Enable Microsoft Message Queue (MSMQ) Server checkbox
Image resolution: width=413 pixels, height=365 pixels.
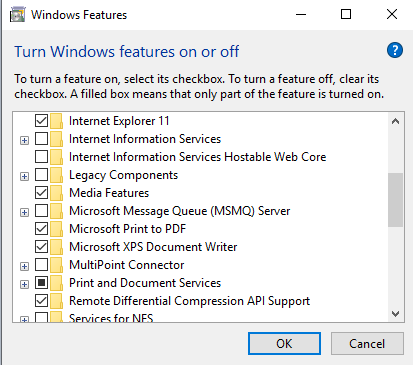point(41,210)
